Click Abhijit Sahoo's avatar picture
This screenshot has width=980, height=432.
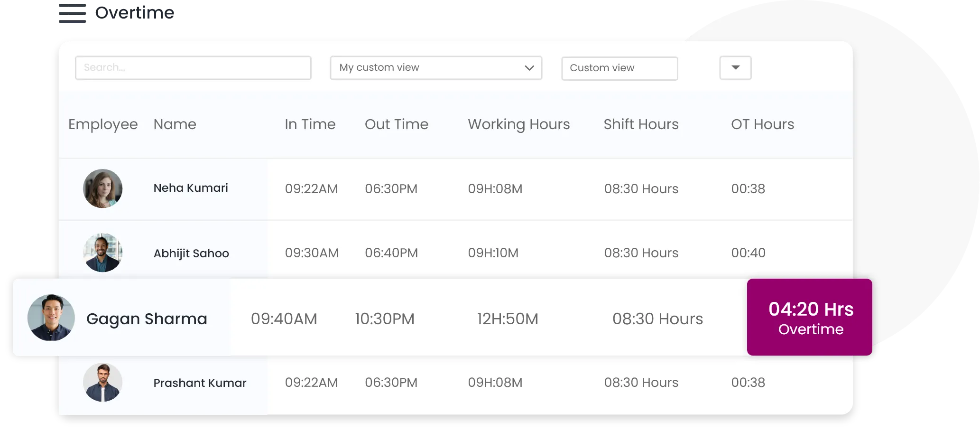click(x=102, y=253)
